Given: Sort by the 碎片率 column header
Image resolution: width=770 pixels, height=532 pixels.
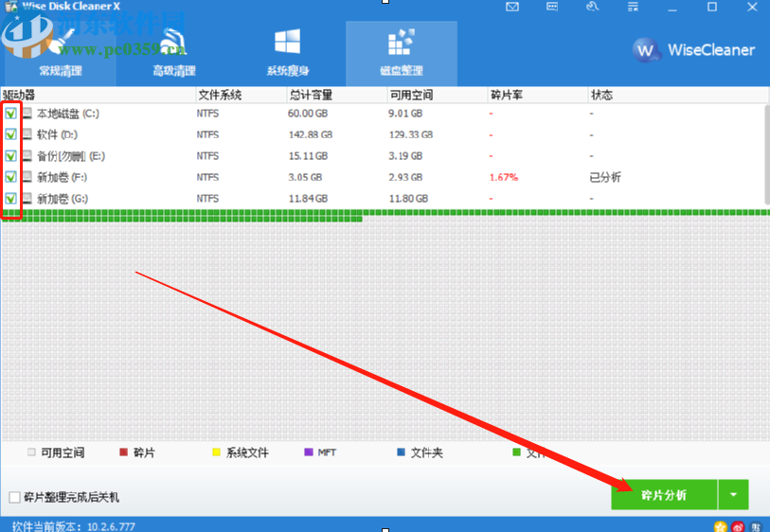Looking at the screenshot, I should [538, 95].
